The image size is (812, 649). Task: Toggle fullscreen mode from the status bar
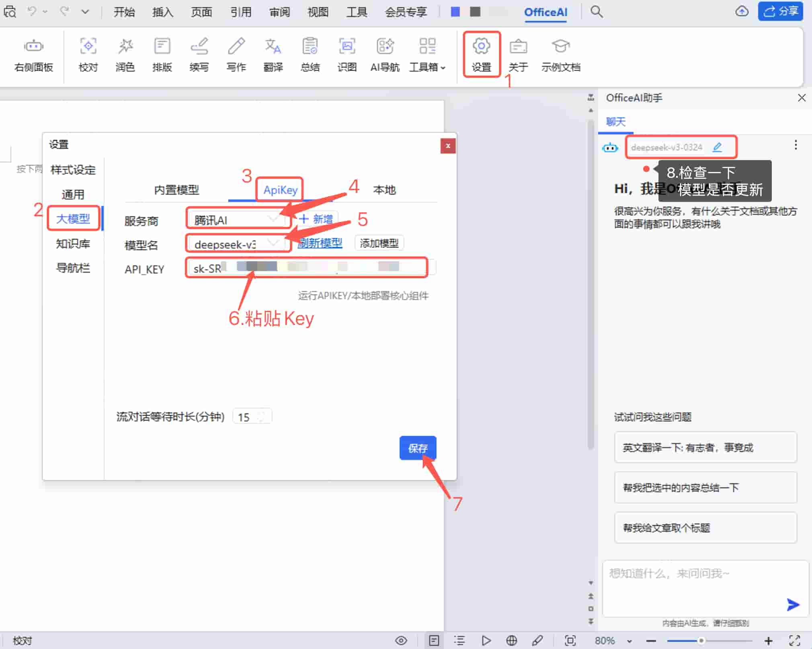point(795,640)
